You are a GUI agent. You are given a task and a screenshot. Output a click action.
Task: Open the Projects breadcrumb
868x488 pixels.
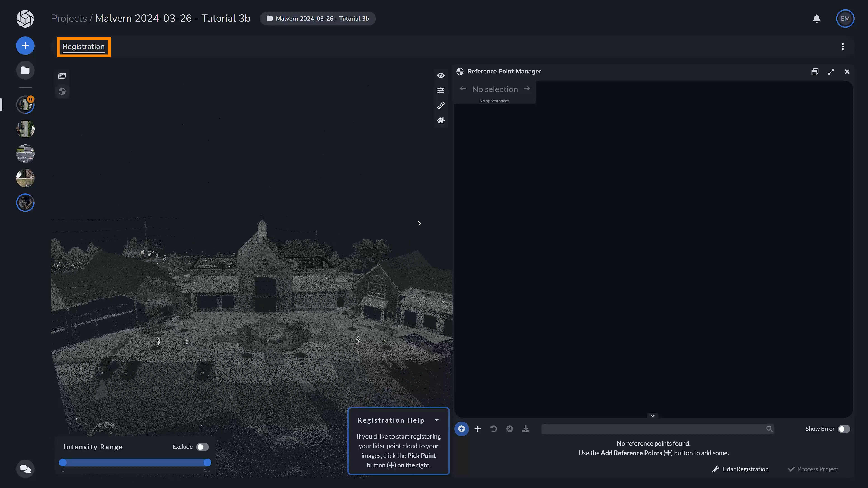69,18
